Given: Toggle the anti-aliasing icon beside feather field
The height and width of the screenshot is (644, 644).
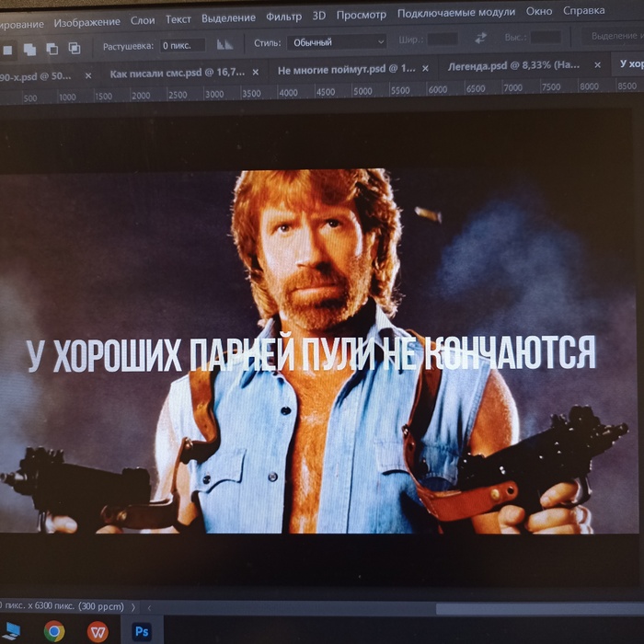Looking at the screenshot, I should click(224, 44).
